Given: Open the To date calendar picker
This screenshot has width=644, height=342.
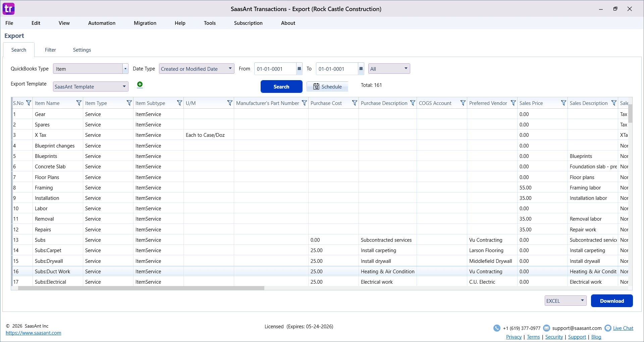Looking at the screenshot, I should (361, 69).
